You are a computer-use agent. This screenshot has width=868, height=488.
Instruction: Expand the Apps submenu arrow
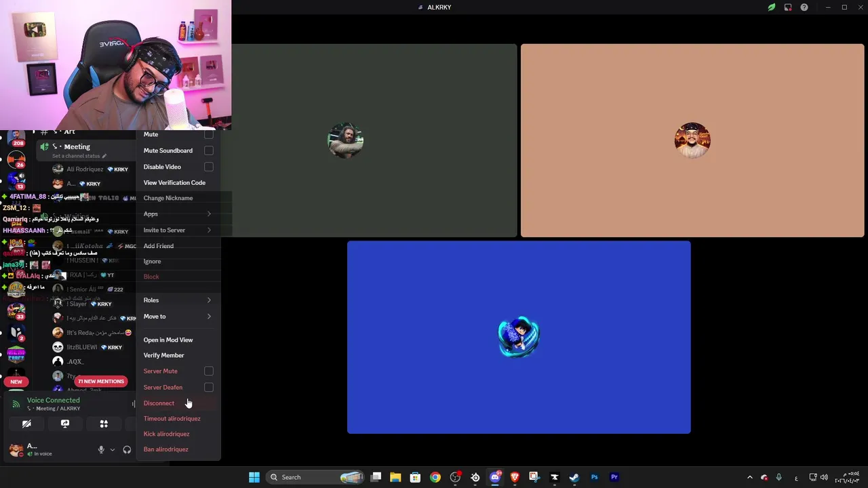click(x=209, y=214)
